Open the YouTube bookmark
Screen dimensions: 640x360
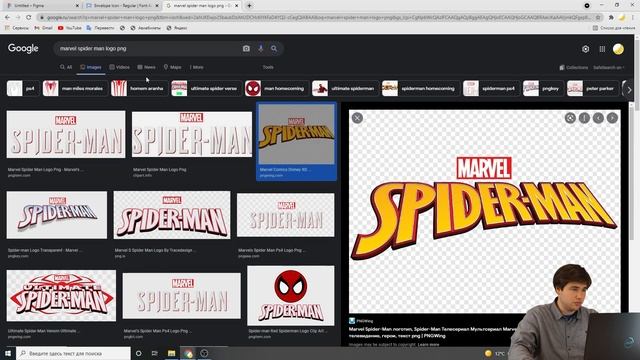click(69, 28)
